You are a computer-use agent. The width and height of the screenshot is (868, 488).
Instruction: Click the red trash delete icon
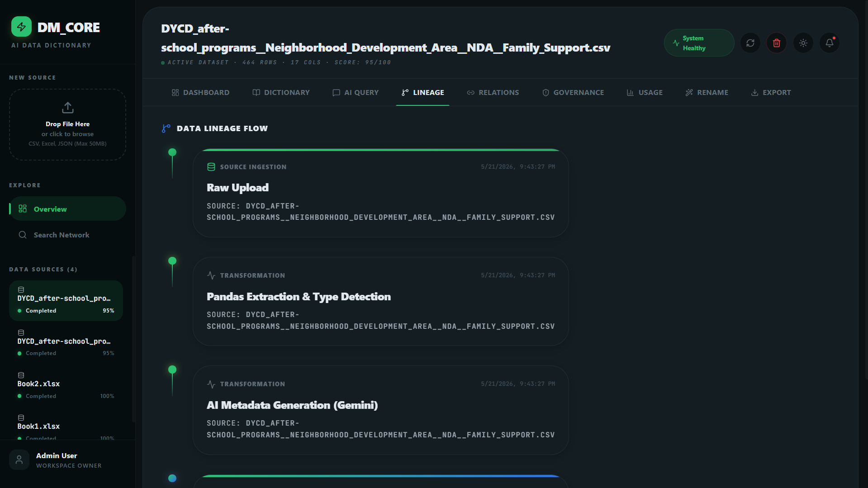coord(777,43)
